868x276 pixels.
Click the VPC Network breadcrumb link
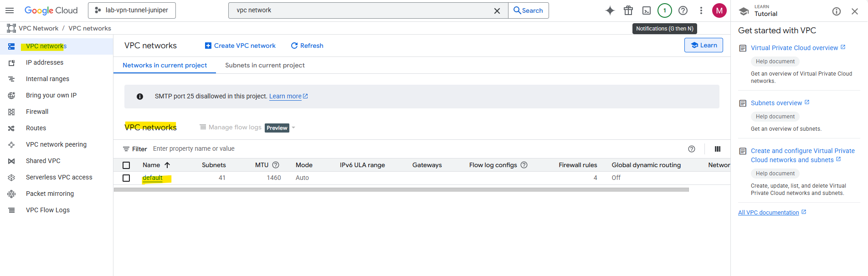(38, 28)
